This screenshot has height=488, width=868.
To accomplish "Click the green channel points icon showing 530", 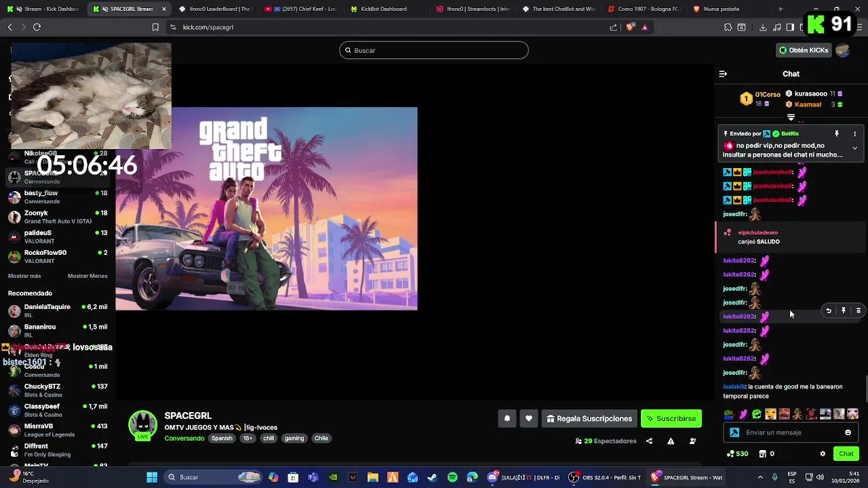I will [730, 454].
